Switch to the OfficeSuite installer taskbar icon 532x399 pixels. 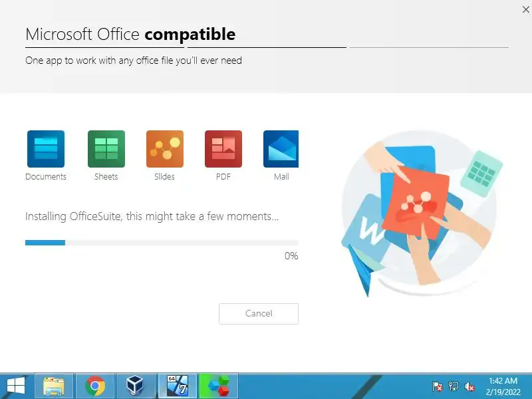[219, 386]
